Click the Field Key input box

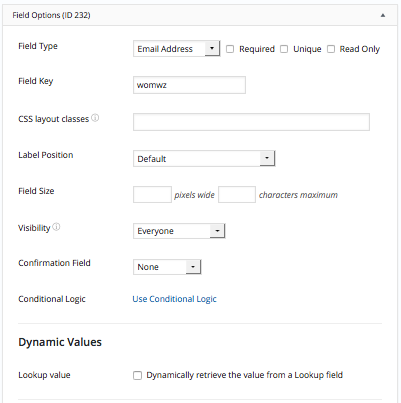189,85
